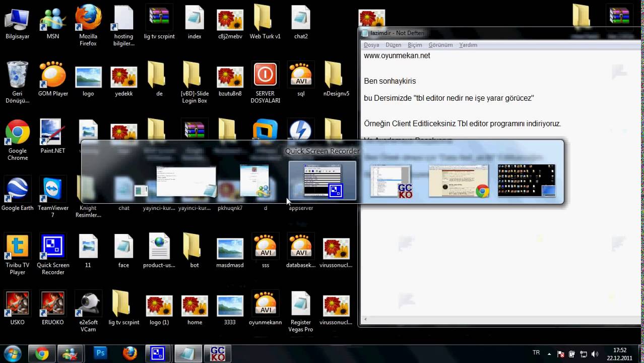Choose the Desktop thumbnail in switcher
This screenshot has height=363, width=644.
click(x=527, y=180)
